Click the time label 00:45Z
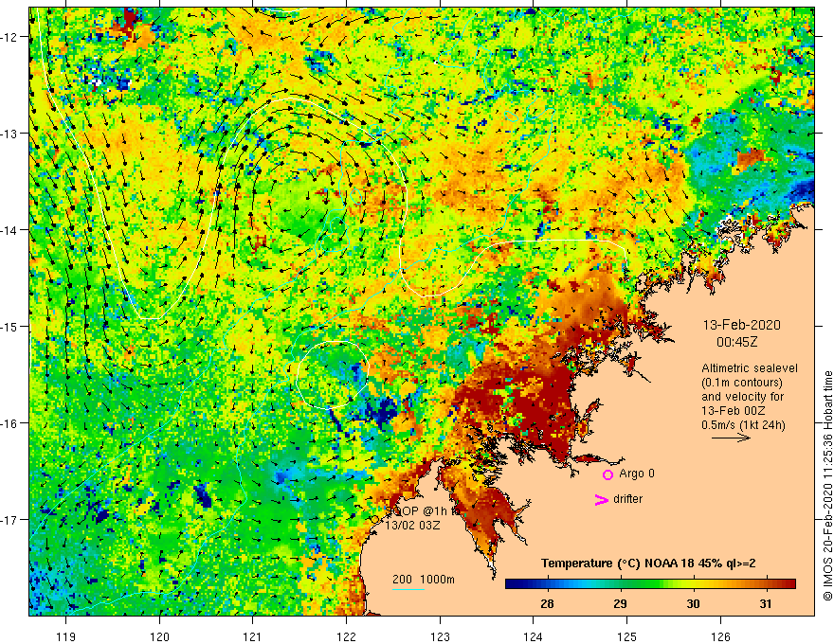The width and height of the screenshot is (834, 644). click(736, 342)
